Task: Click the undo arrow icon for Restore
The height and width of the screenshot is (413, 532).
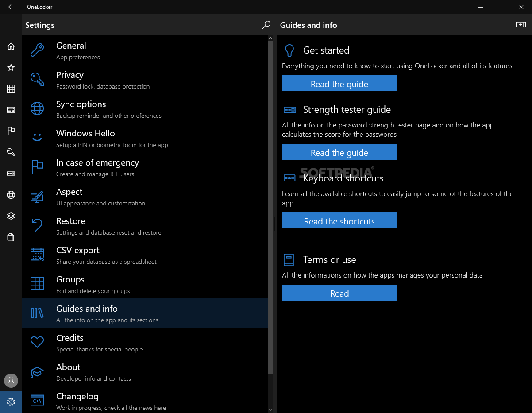Action: click(x=37, y=225)
